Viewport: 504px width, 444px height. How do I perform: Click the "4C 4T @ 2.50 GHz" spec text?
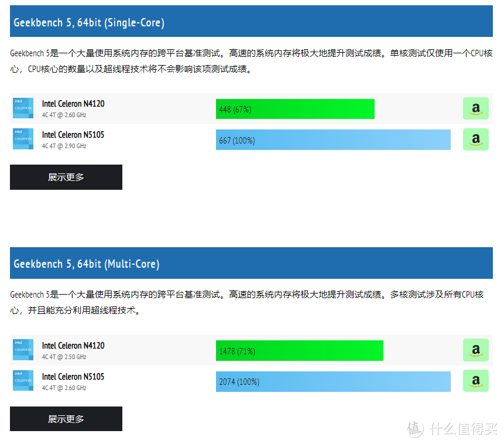(64, 357)
